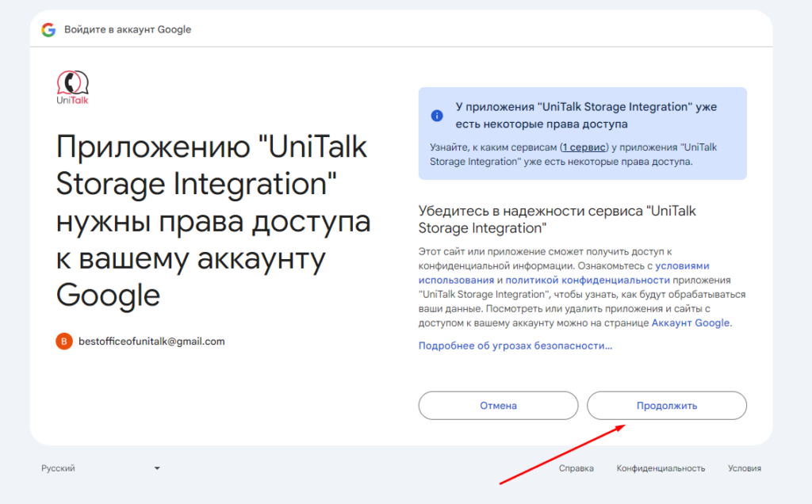Open the Конфиденциальность footer link
This screenshot has width=812, height=504.
[661, 468]
